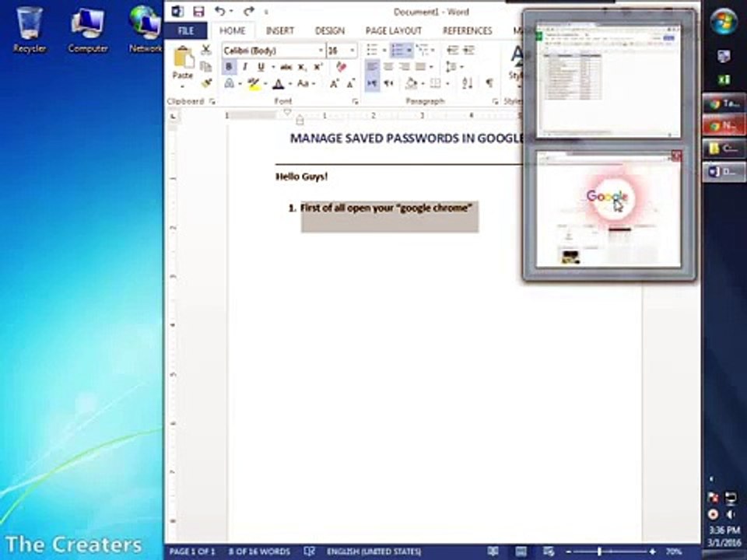Screen dimensions: 747x560
Task: Toggle Subscript formatting
Action: tap(302, 67)
